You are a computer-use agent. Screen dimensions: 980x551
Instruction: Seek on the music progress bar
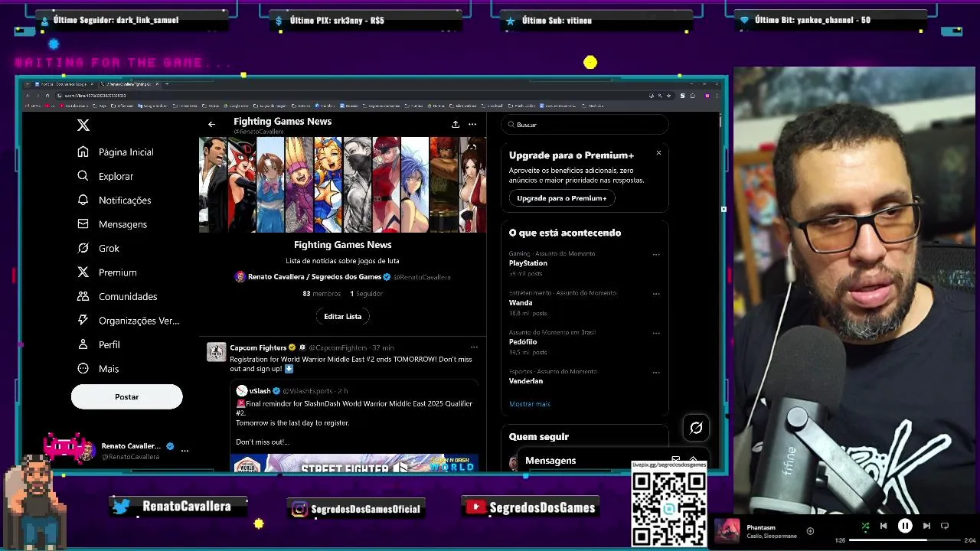click(904, 540)
